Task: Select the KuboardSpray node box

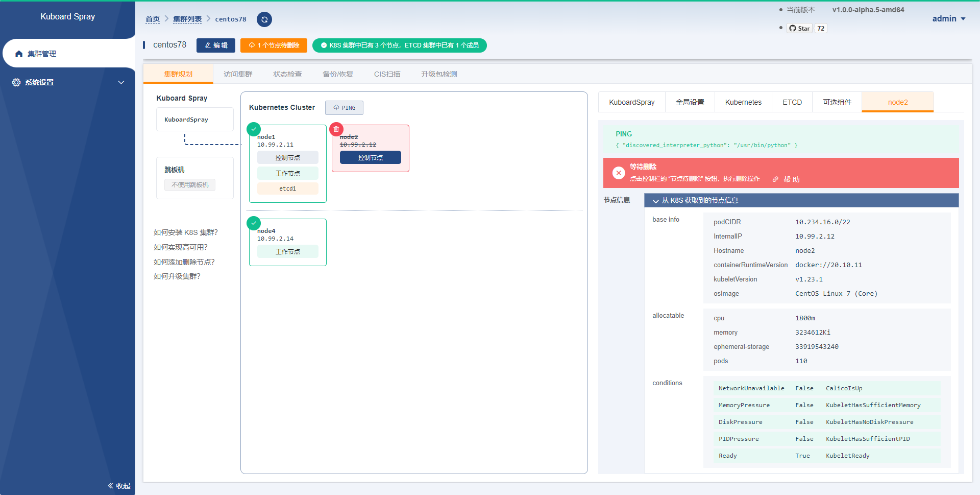Action: point(195,120)
